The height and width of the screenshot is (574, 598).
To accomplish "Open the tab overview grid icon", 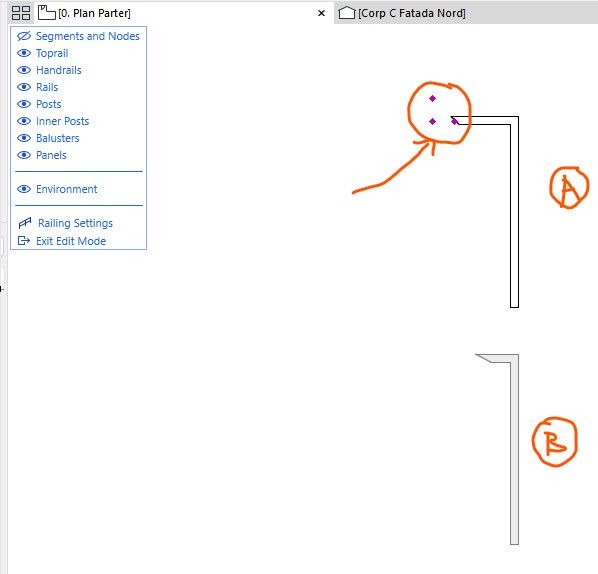I will 21,13.
